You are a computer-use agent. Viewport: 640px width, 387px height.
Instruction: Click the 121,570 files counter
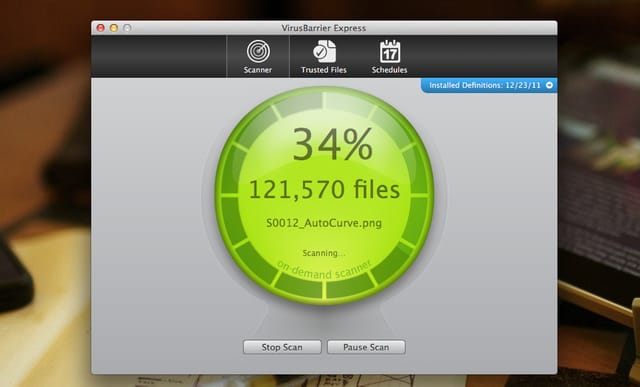coord(324,190)
